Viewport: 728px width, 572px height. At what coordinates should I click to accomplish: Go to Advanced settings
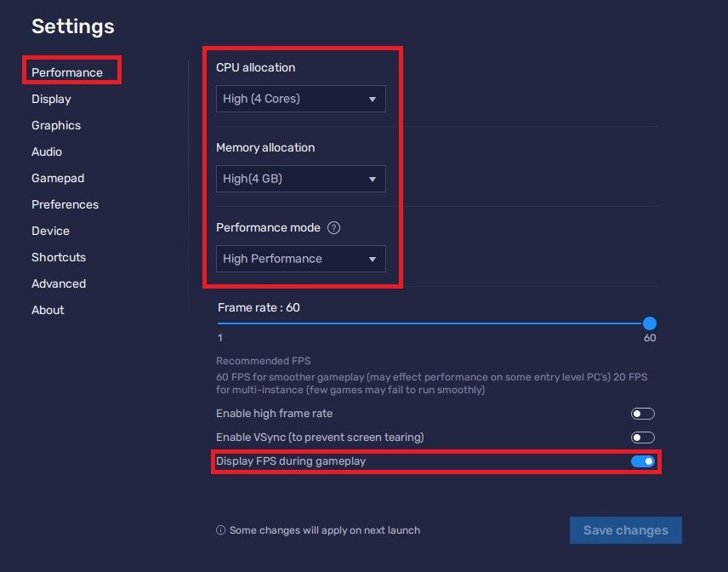coord(59,283)
